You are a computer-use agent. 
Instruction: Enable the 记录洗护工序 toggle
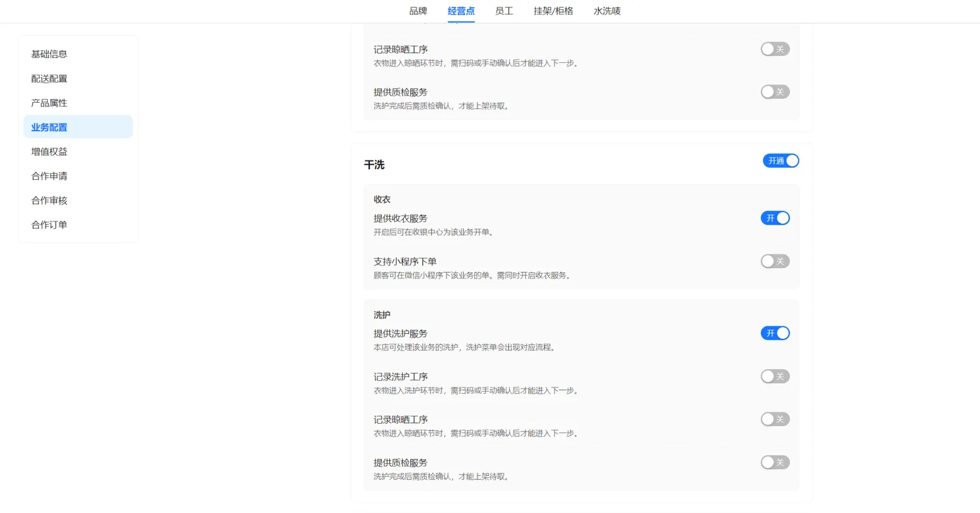point(775,376)
